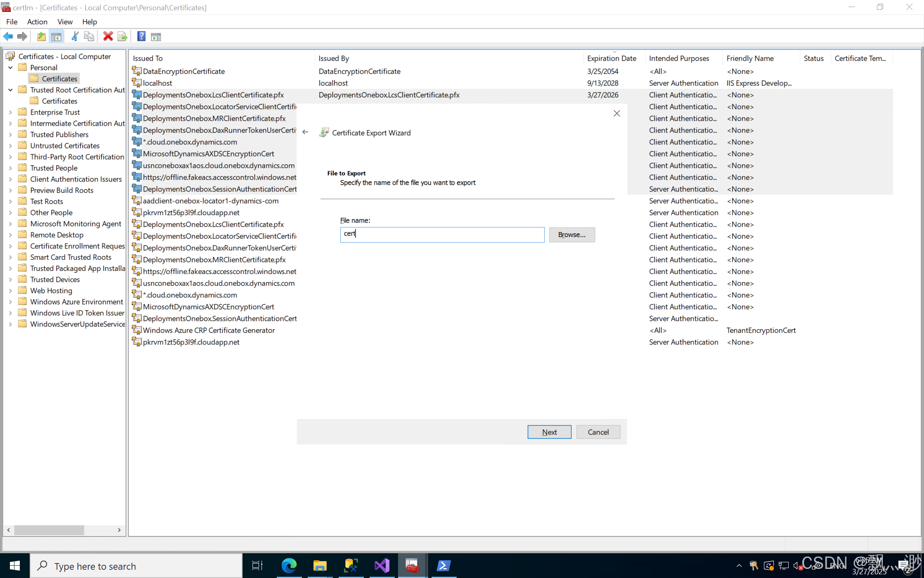This screenshot has height=578, width=924.
Task: Sort list by Expiration Date column header
Action: [611, 59]
